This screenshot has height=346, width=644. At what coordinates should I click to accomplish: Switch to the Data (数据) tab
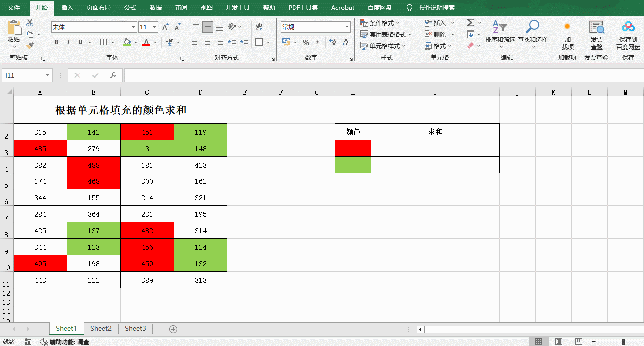tap(156, 8)
